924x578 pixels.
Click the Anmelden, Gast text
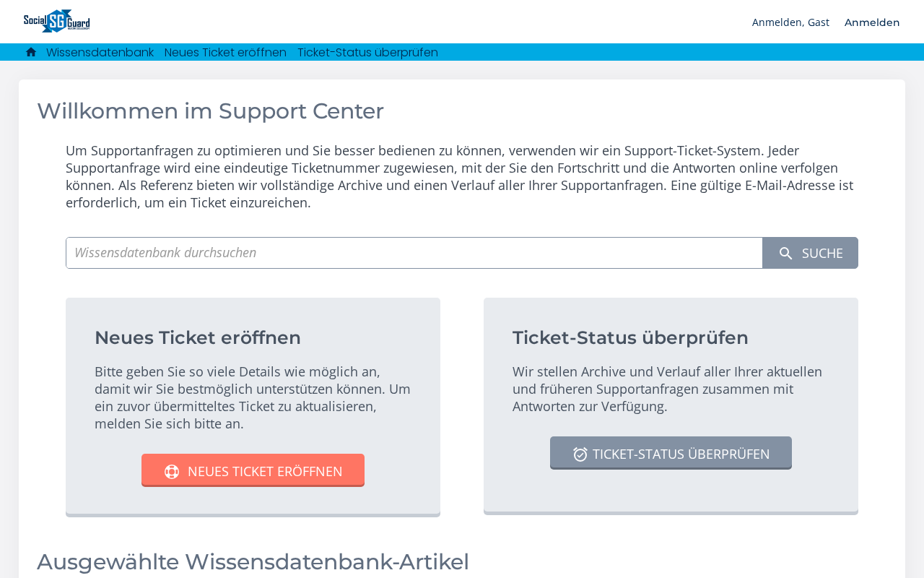790,22
